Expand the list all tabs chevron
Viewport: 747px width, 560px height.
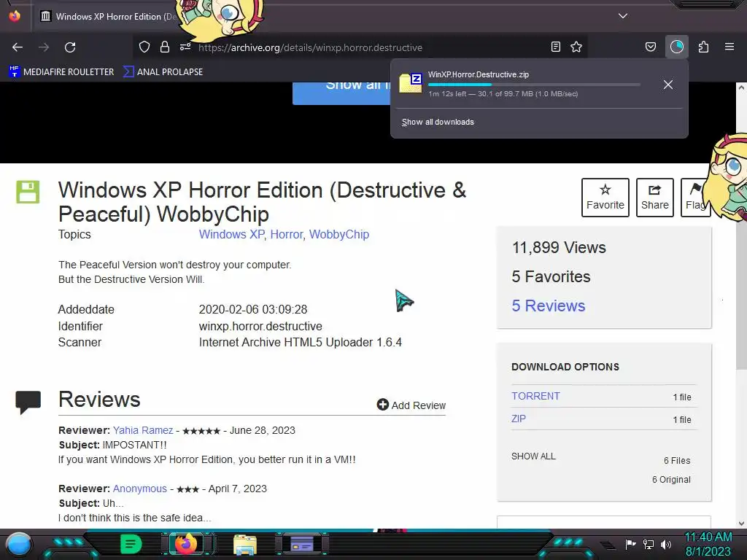623,16
